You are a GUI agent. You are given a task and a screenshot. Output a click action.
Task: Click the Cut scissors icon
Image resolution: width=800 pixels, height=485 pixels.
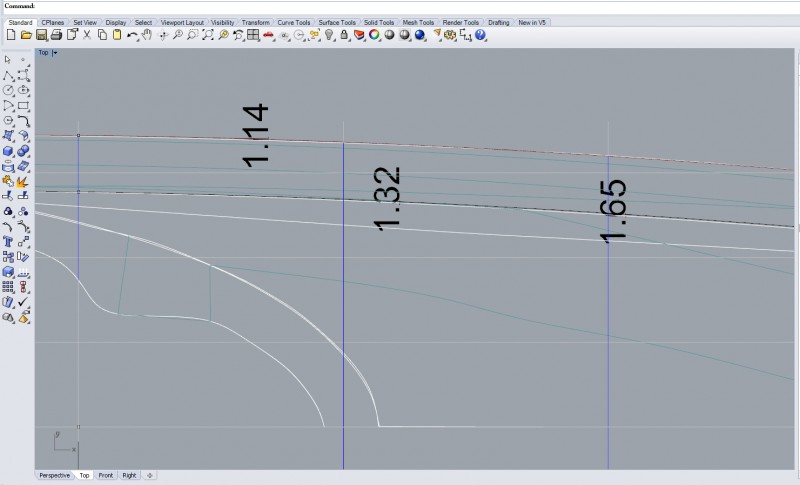pyautogui.click(x=87, y=35)
